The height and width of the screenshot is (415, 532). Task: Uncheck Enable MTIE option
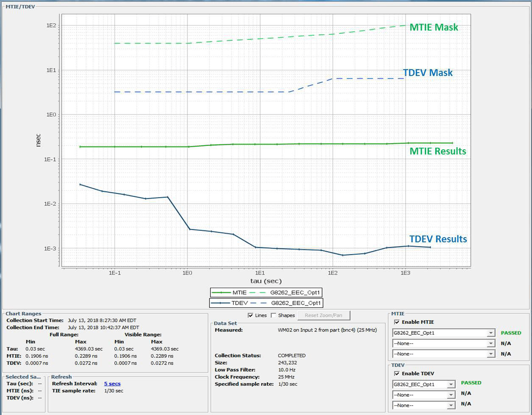point(397,322)
